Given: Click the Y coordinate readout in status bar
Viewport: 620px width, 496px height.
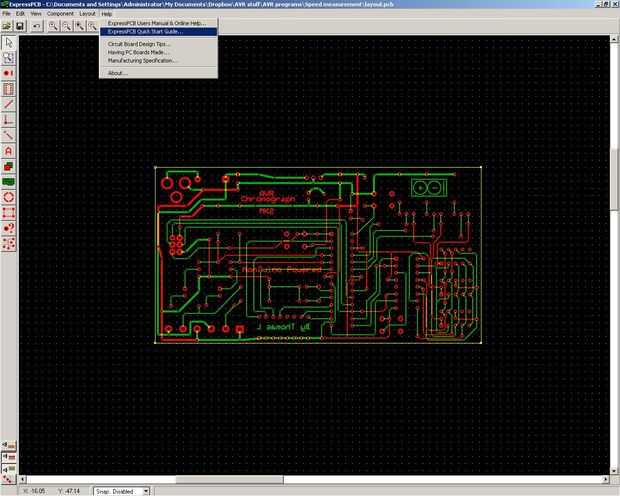Looking at the screenshot, I should point(70,491).
